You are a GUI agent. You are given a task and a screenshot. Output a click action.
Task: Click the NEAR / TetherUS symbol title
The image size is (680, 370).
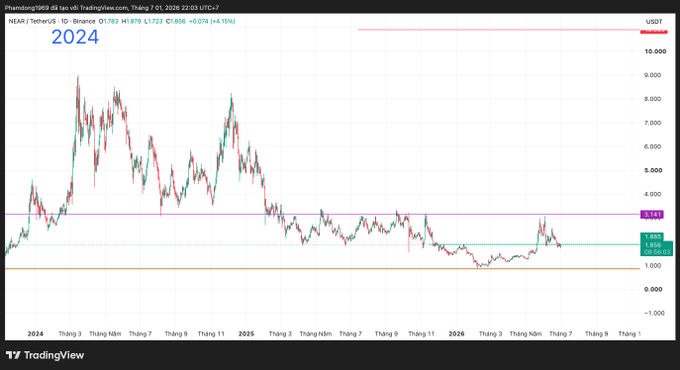point(52,21)
